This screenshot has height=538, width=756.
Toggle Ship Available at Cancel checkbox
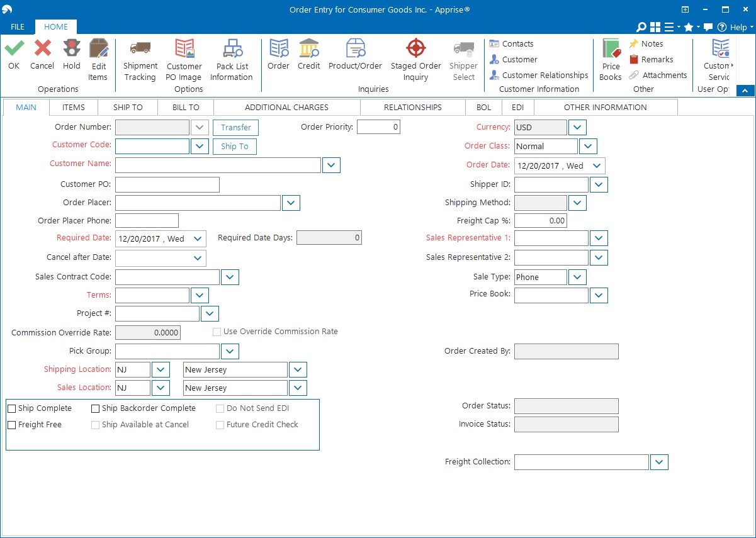tap(96, 425)
